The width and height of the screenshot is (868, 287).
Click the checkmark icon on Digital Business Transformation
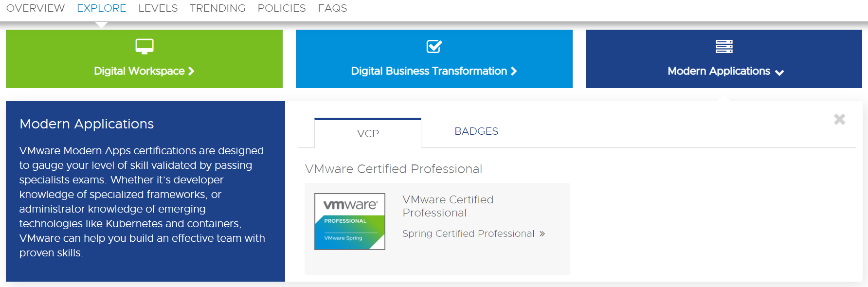(434, 47)
